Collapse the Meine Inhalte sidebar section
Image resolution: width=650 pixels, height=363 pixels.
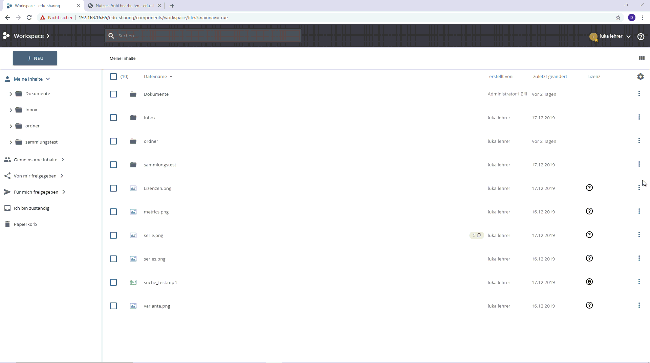pyautogui.click(x=48, y=79)
